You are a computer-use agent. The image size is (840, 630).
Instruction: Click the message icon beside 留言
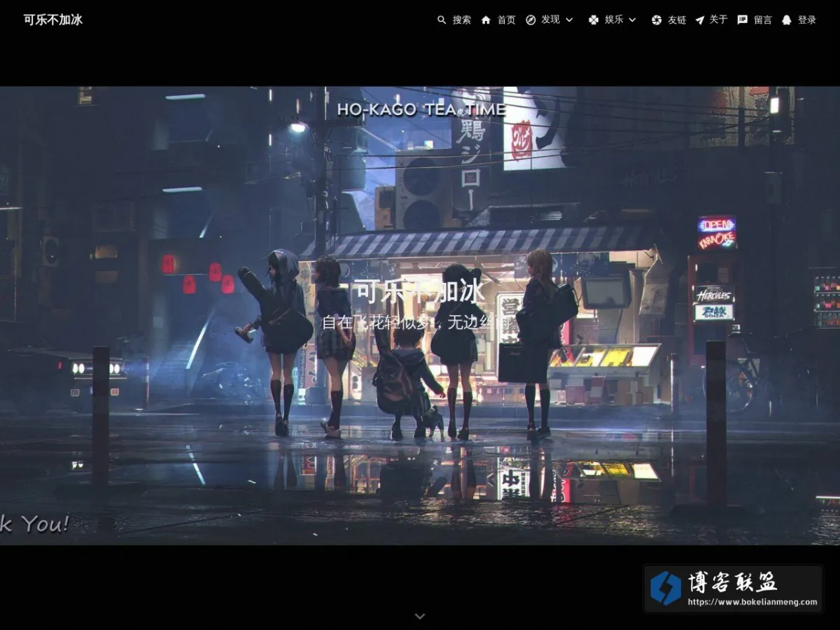point(743,20)
